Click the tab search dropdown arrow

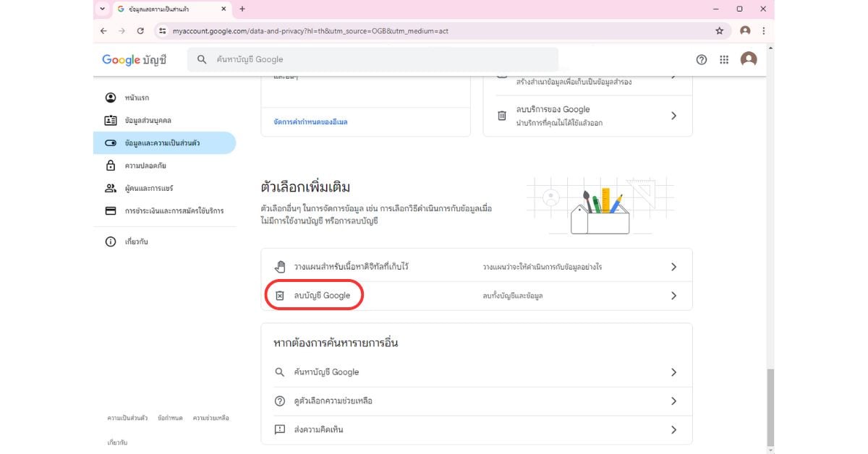click(x=102, y=9)
